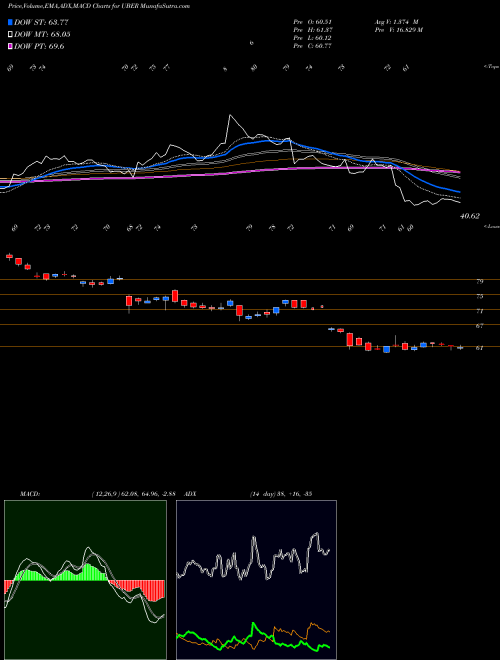The width and height of the screenshot is (500, 660).
Task: Click the magenta DOW PT legend swatch
Action: pyautogui.click(x=11, y=46)
